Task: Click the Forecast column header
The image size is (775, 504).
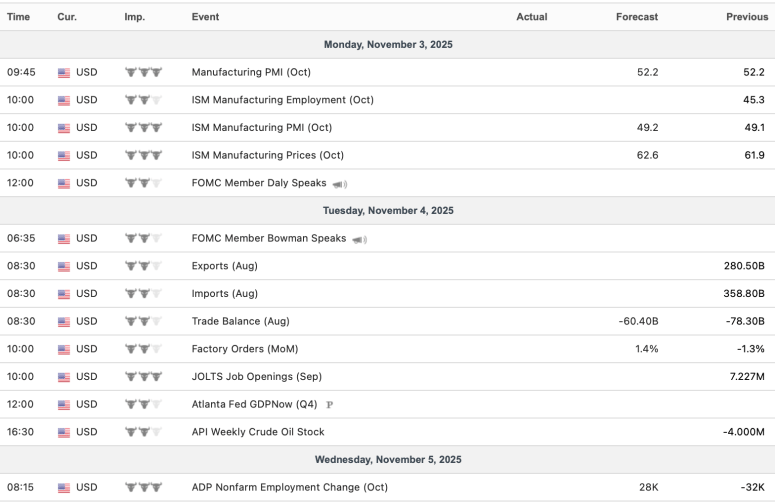Action: click(x=637, y=17)
